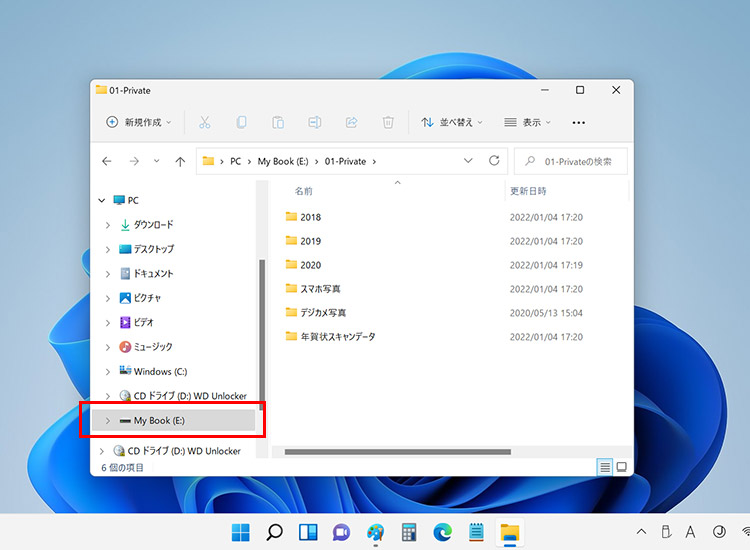
Task: Click the horizontal scrollbar in file list
Action: [x=400, y=452]
